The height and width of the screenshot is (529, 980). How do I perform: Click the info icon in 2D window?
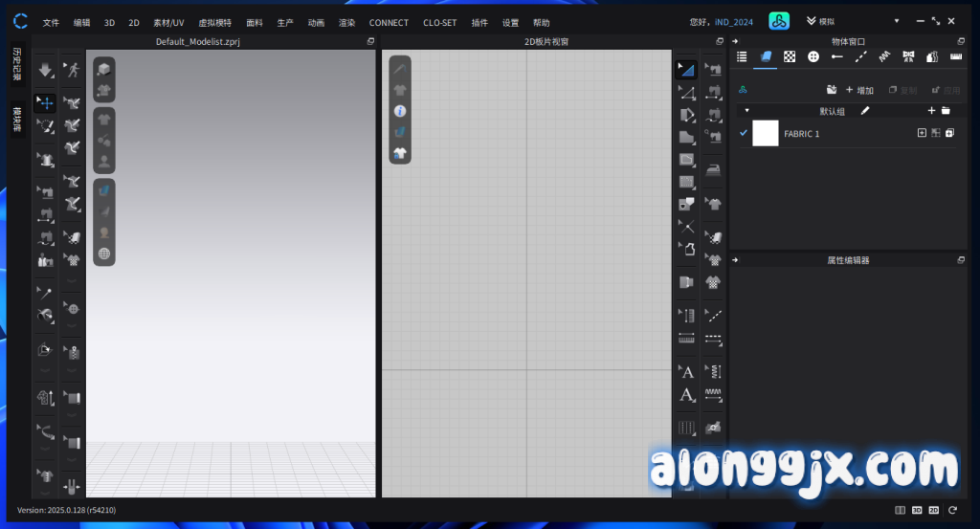click(x=400, y=111)
